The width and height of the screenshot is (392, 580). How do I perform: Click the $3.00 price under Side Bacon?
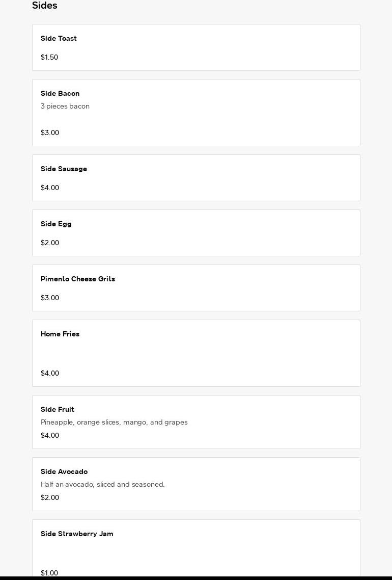[50, 133]
